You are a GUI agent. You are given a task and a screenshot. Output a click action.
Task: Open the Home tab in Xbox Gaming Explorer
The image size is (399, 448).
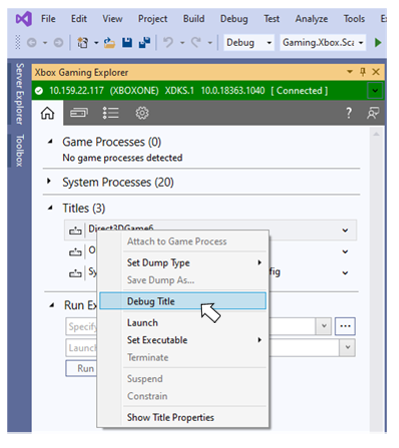[47, 113]
